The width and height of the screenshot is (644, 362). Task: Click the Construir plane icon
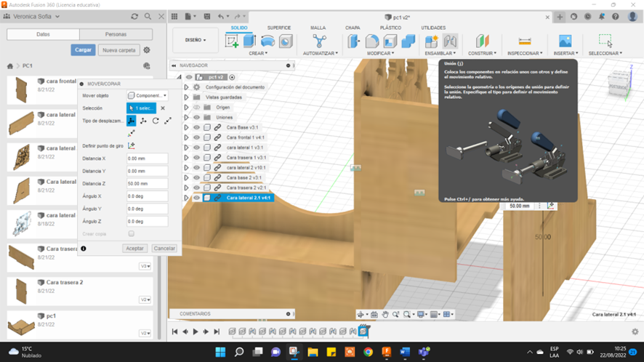point(483,41)
